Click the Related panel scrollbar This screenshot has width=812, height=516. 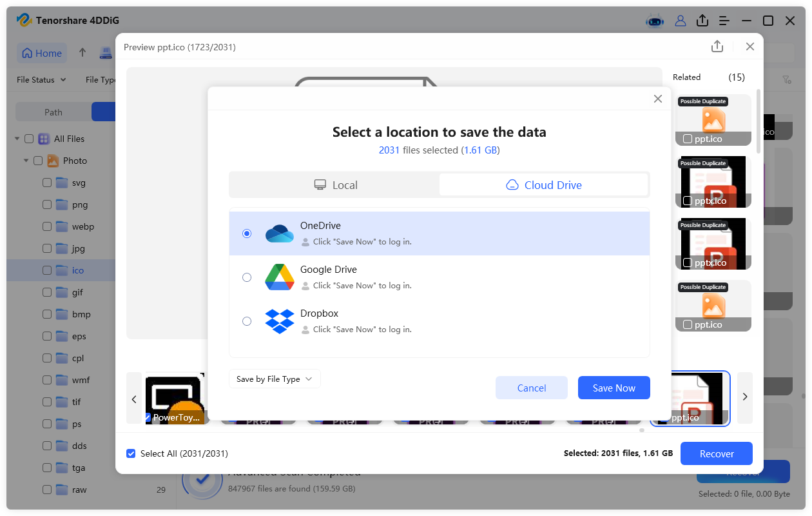(x=759, y=121)
